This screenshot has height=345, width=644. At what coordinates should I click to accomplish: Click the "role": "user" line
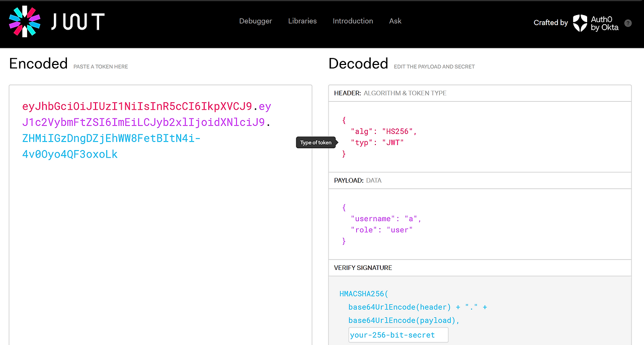(382, 230)
